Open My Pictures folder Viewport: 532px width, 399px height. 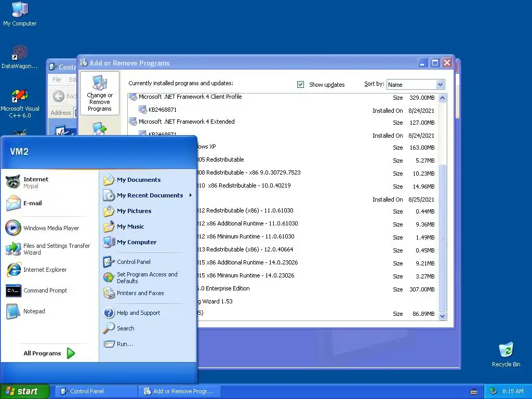coord(127,211)
